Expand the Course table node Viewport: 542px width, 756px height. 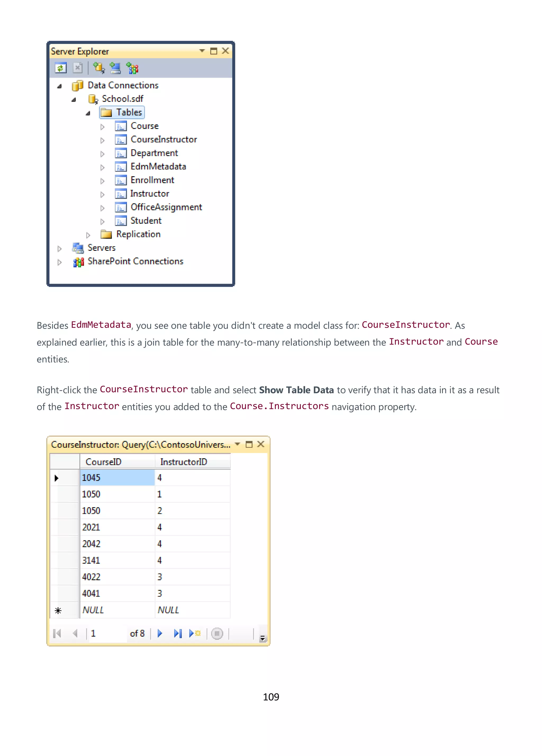click(102, 127)
